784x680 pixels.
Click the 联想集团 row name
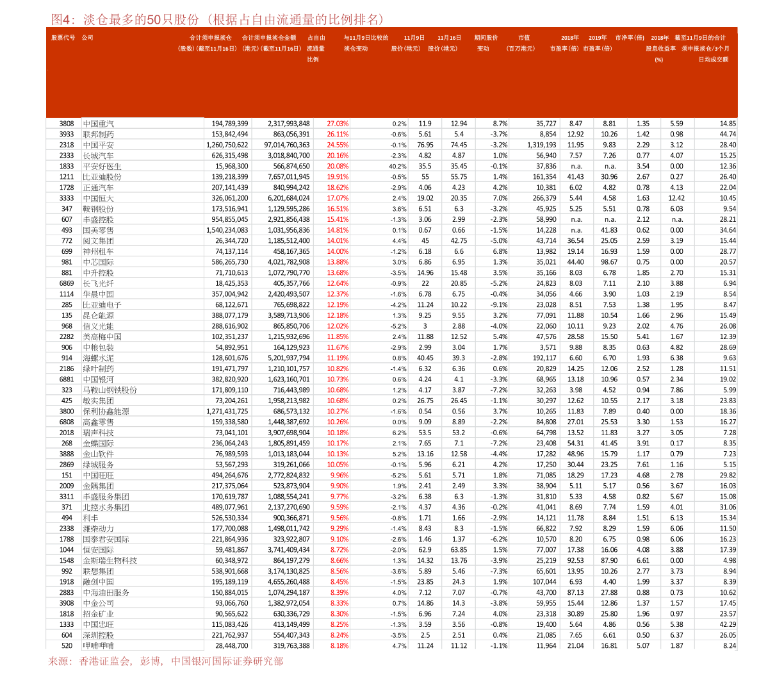click(99, 571)
